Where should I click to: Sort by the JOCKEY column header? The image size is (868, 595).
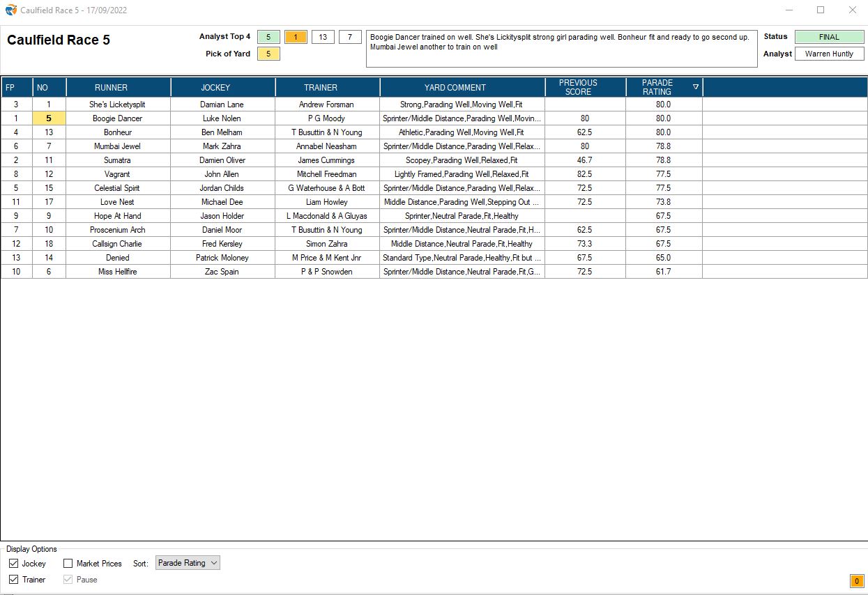[x=223, y=87]
